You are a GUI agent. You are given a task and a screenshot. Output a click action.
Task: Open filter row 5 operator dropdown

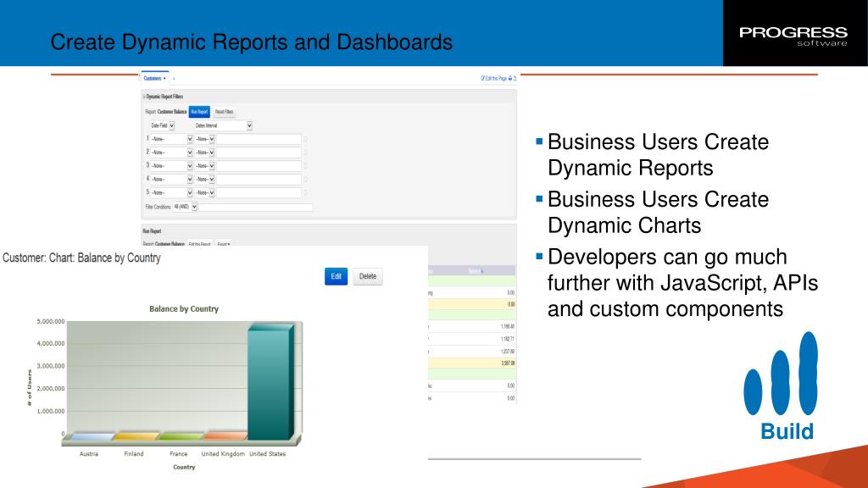(x=205, y=192)
